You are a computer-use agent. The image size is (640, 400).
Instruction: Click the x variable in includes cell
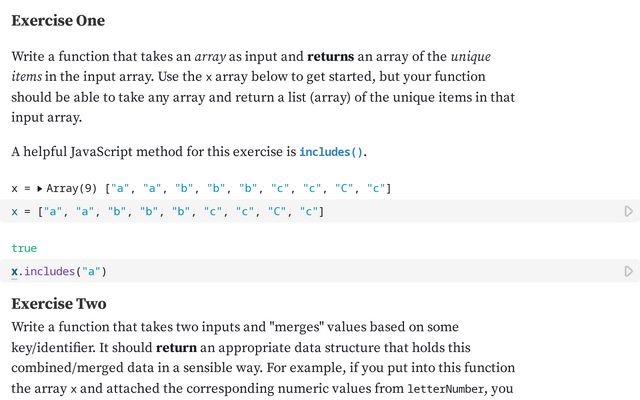(x=15, y=271)
